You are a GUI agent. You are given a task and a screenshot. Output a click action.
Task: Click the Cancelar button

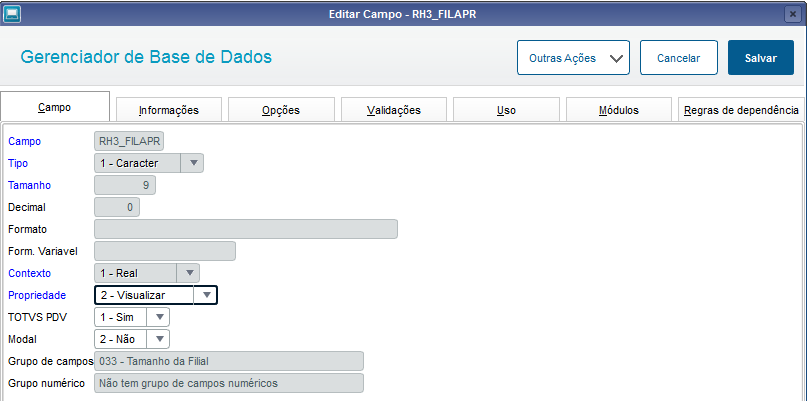(x=678, y=58)
